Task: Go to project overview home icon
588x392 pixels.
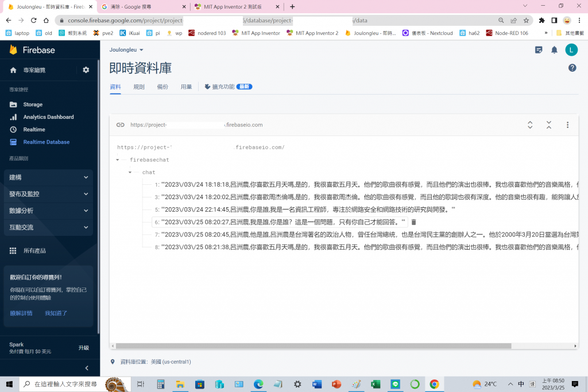Action: (13, 70)
